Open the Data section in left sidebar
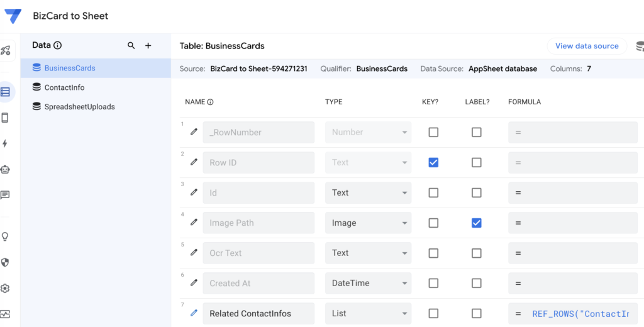 click(6, 92)
